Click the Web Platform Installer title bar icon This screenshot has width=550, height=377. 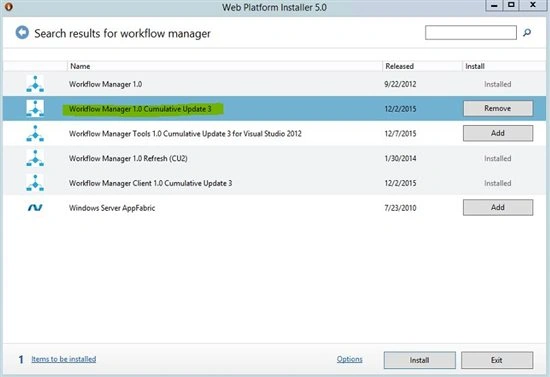click(8, 6)
